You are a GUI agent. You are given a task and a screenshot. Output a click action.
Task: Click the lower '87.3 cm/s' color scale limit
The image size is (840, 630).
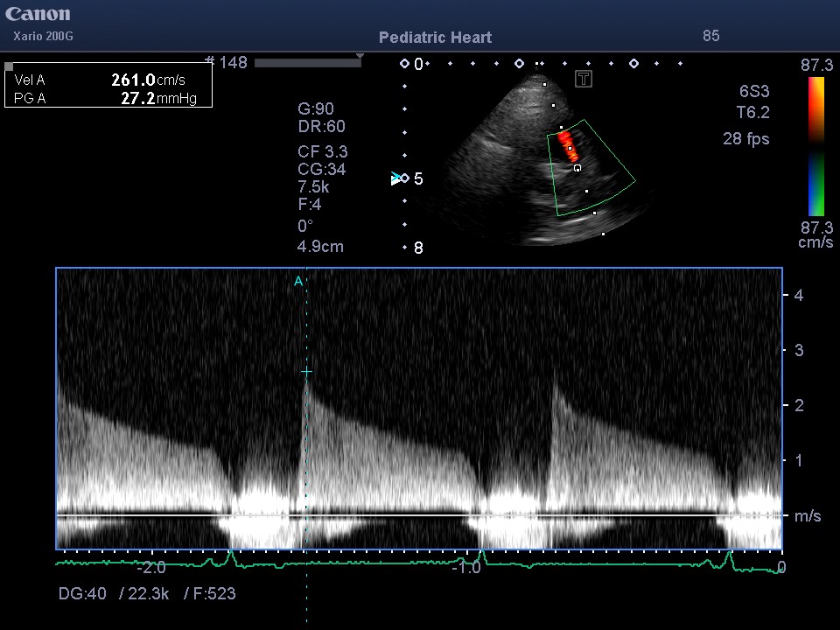[816, 234]
